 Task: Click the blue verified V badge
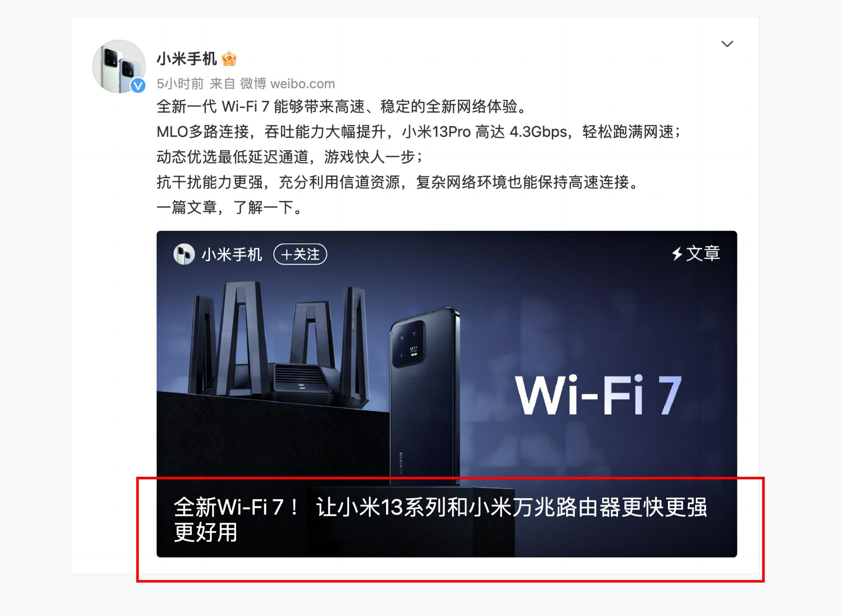click(138, 86)
